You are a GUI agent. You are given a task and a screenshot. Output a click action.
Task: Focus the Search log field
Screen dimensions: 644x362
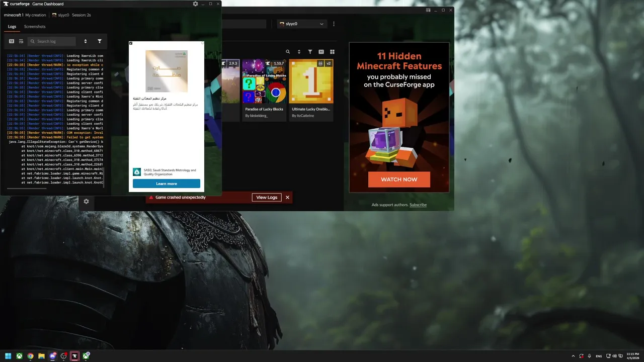click(x=52, y=41)
